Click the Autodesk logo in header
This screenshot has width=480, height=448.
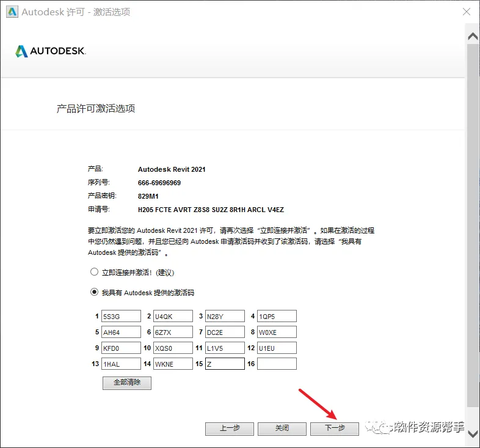(51, 51)
